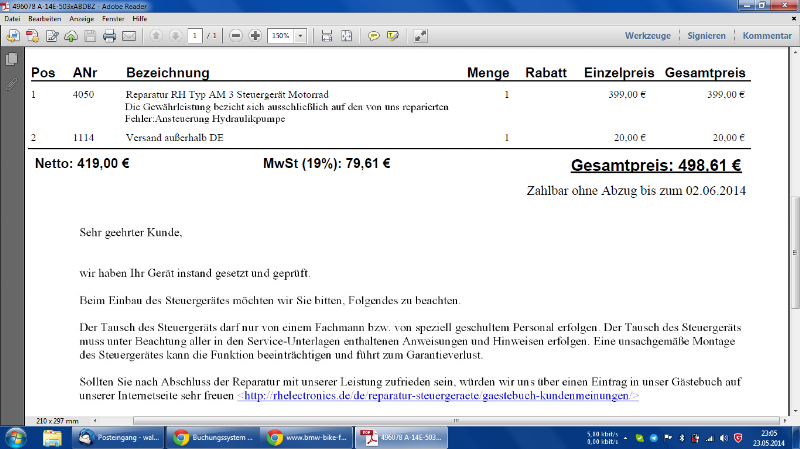Click the rhelectronics guestbook hyperlink
Image resolution: width=800 pixels, height=449 pixels.
click(x=438, y=395)
